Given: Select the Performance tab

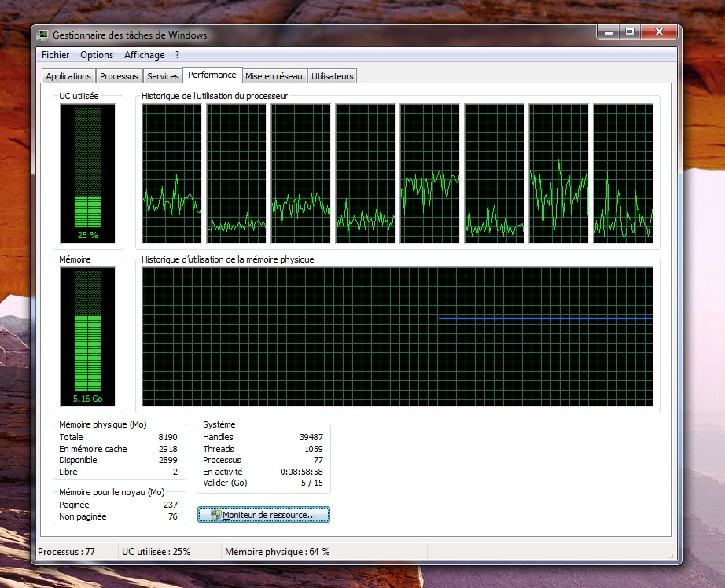Looking at the screenshot, I should tap(212, 75).
